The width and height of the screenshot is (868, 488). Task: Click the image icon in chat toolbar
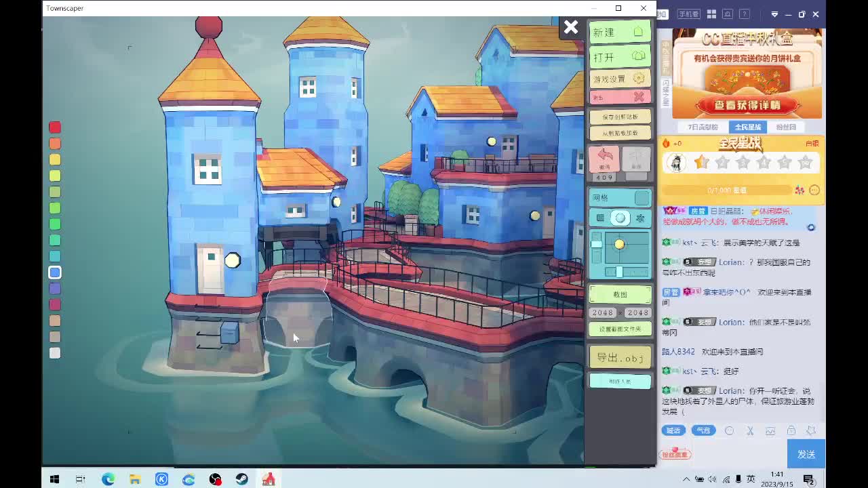(770, 430)
